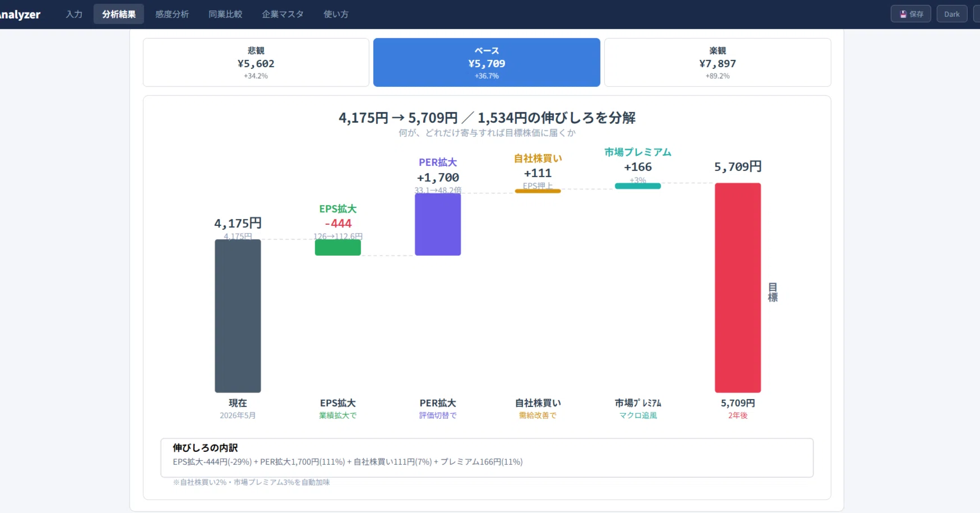Click the vertical 目標 label
This screenshot has height=513, width=980.
coord(773,293)
